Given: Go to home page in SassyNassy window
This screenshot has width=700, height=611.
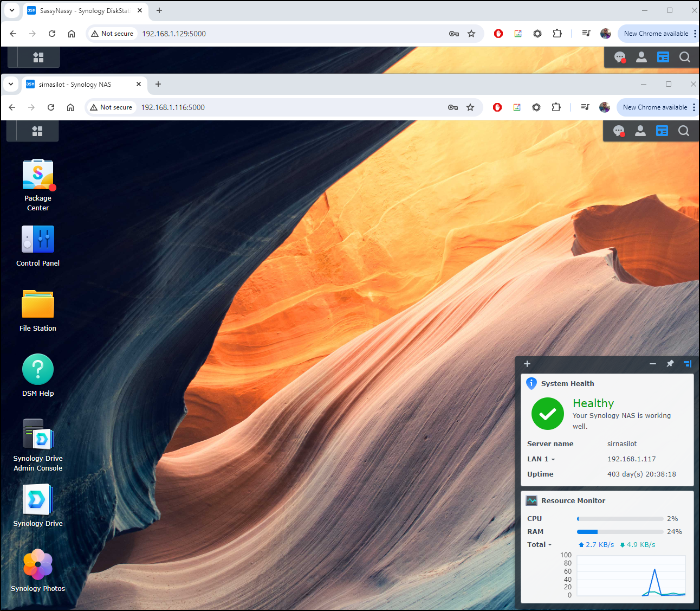Looking at the screenshot, I should click(x=72, y=34).
